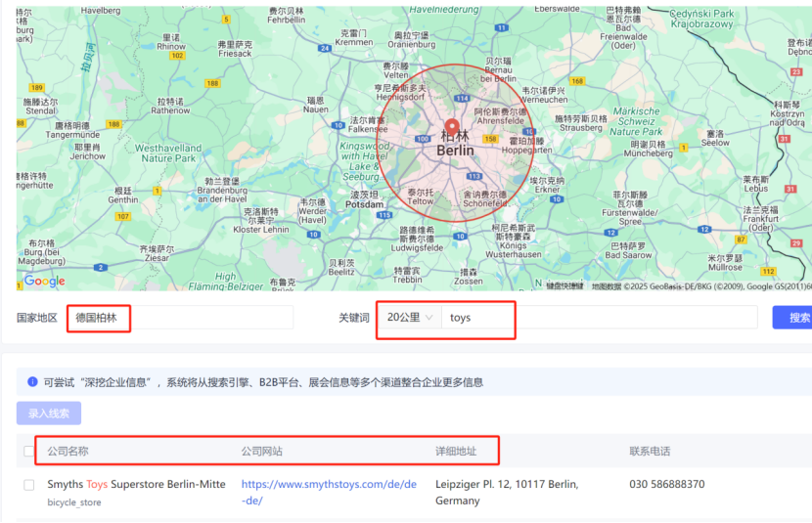Screen dimensions: 812x523
Task: Click the Märkische Schweiz Nature Park label
Action: [x=637, y=121]
